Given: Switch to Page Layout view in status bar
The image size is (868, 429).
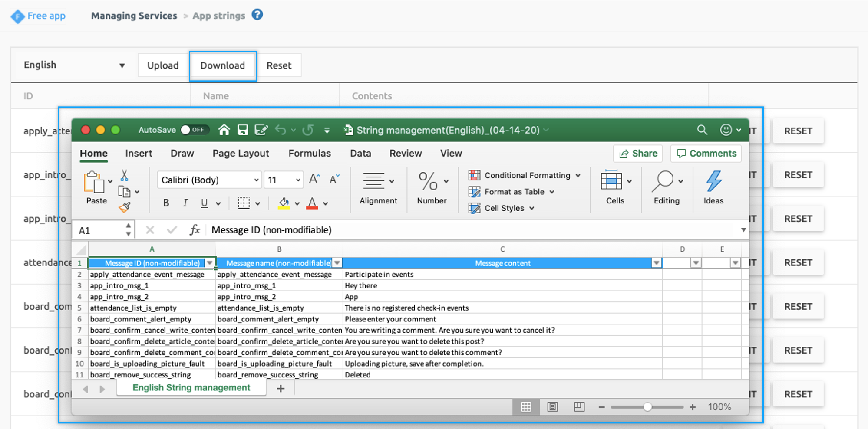Looking at the screenshot, I should click(552, 407).
